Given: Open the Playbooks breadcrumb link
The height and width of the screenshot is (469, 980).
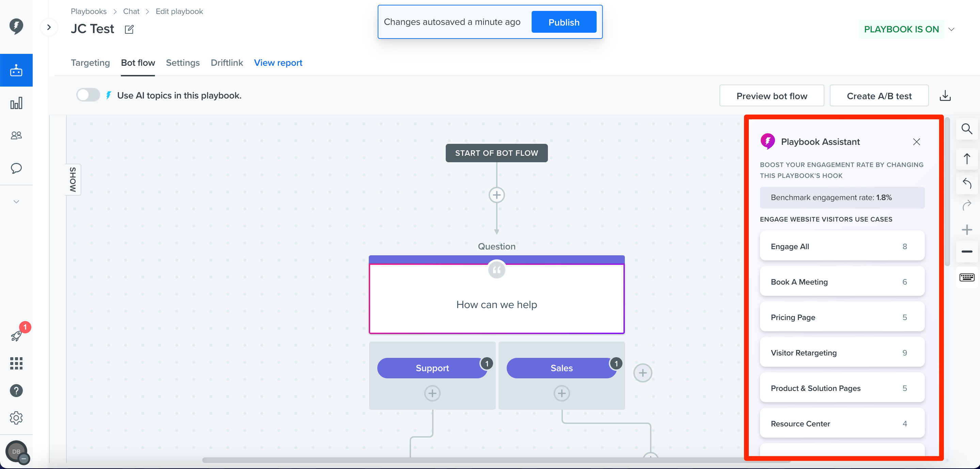Looking at the screenshot, I should [x=89, y=12].
